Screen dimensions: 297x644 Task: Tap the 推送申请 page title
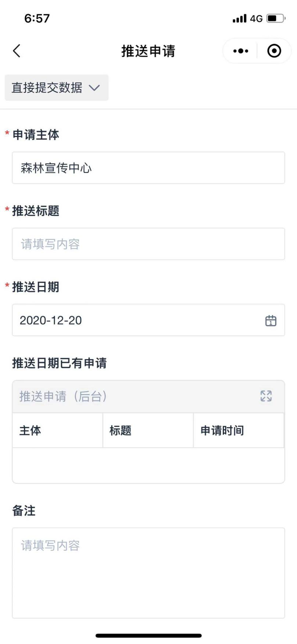pos(148,51)
